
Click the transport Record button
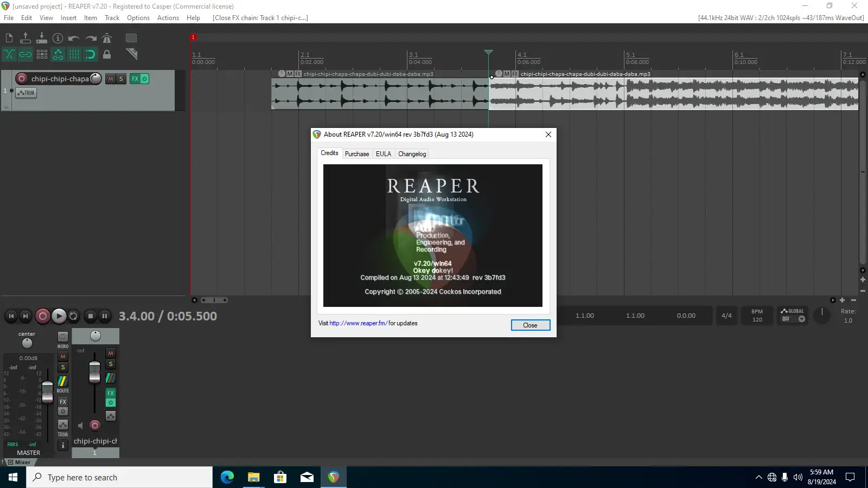point(43,316)
